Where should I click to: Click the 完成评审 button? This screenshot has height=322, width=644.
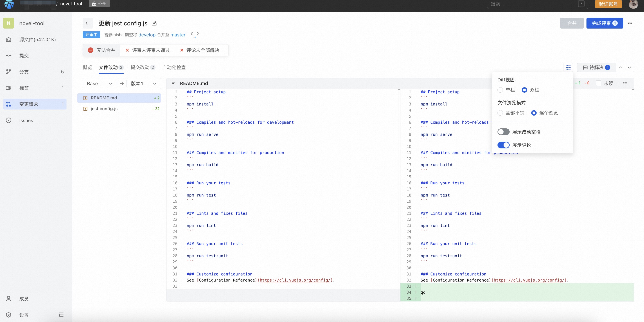point(604,23)
